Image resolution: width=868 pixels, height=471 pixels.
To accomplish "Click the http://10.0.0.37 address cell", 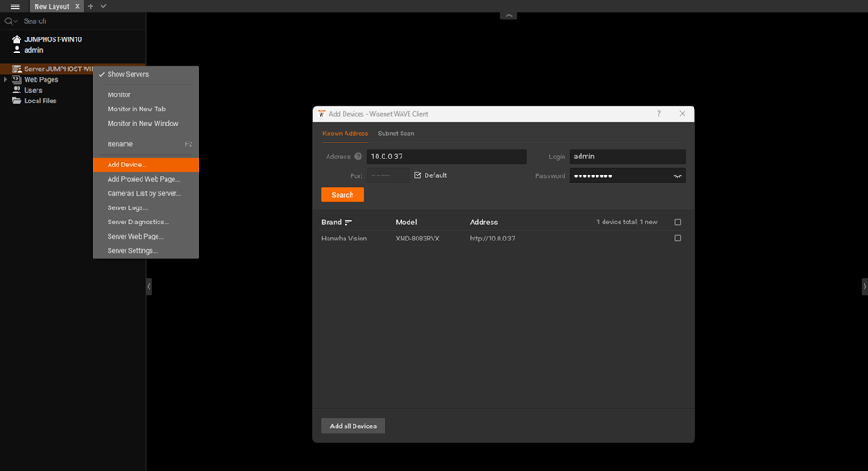I will point(492,239).
